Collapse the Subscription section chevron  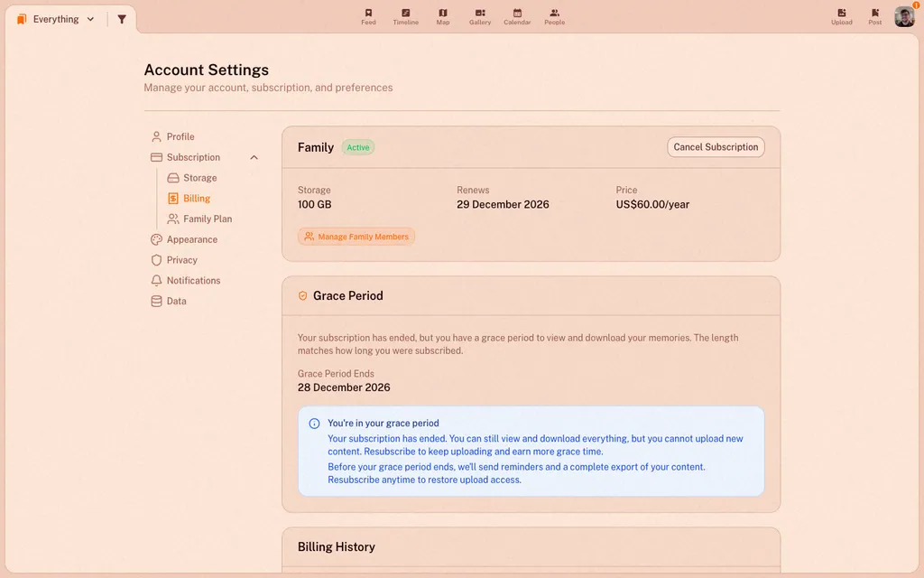(254, 157)
